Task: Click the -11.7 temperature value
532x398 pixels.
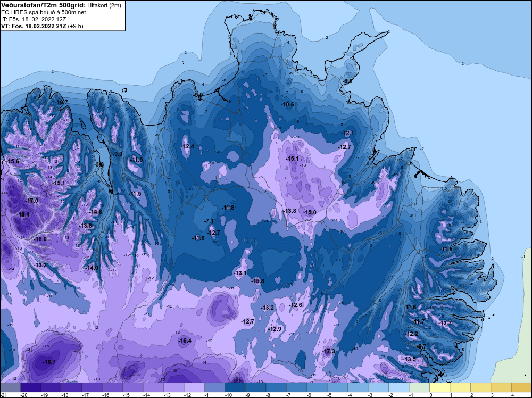Action: click(418, 321)
